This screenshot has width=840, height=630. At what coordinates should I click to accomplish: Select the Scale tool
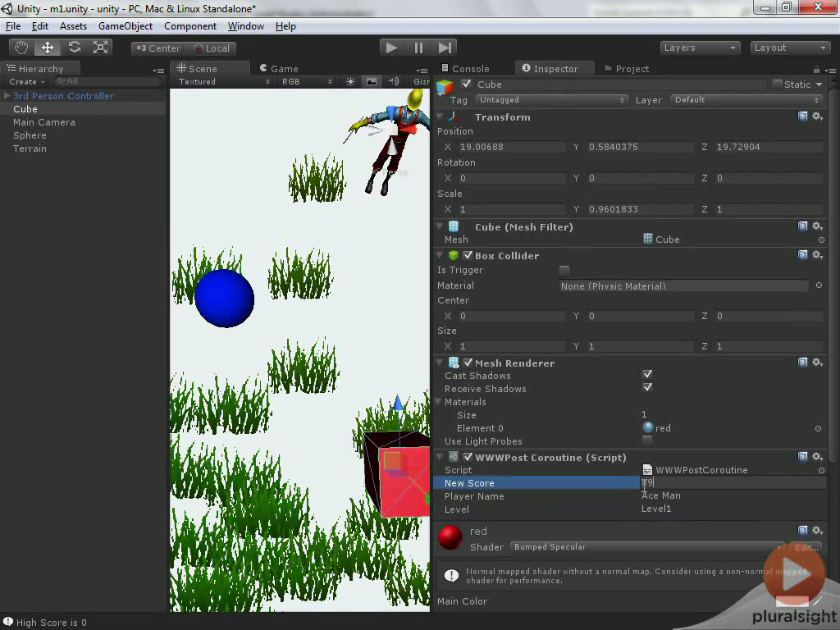point(100,47)
